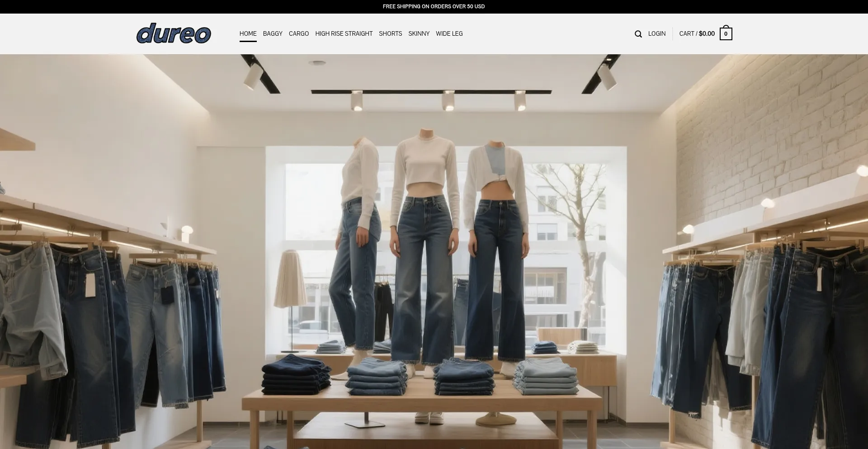Go to the HOME menu item
868x449 pixels.
pyautogui.click(x=248, y=33)
